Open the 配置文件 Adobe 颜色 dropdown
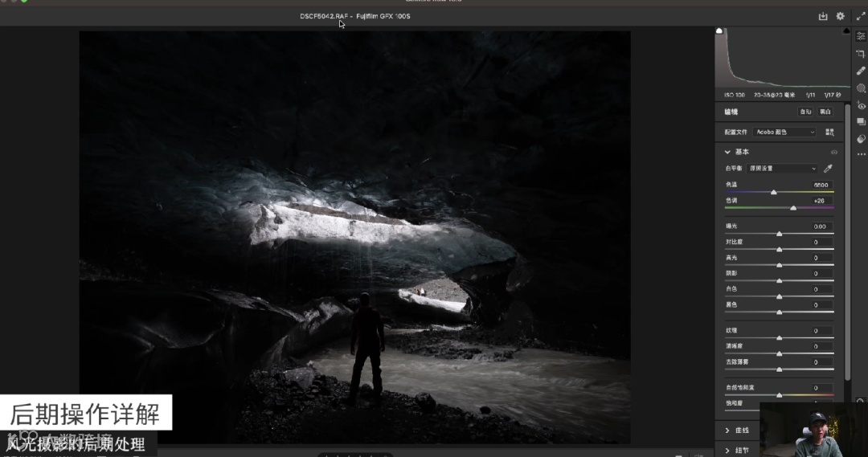This screenshot has width=868, height=457. click(785, 133)
